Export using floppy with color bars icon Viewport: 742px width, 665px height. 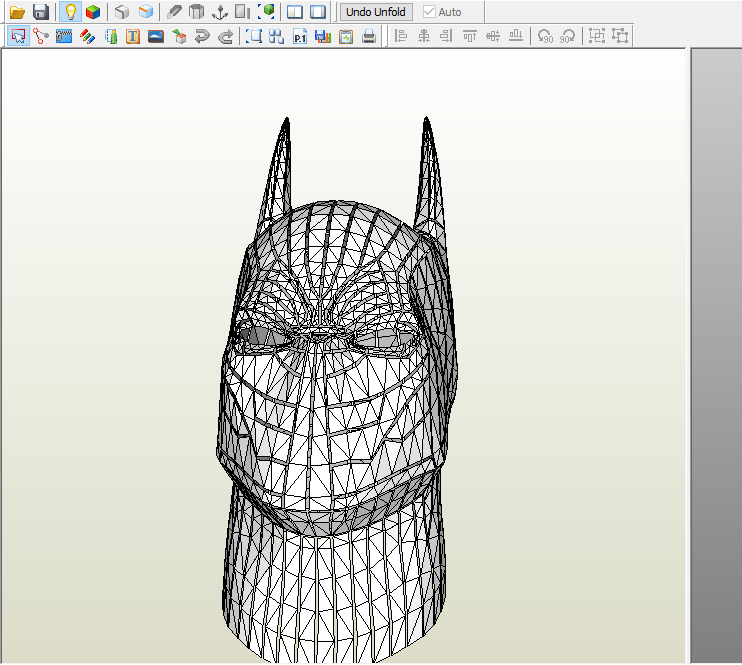coord(323,36)
